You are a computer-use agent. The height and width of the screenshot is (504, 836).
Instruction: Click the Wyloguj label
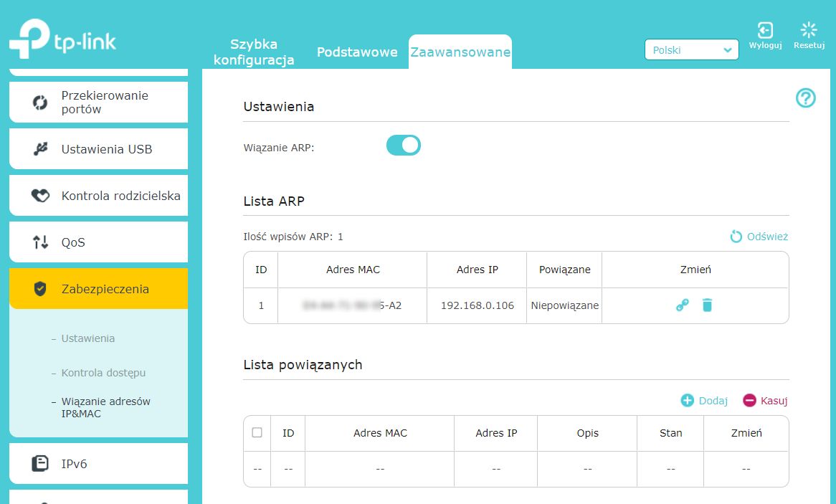tap(765, 45)
